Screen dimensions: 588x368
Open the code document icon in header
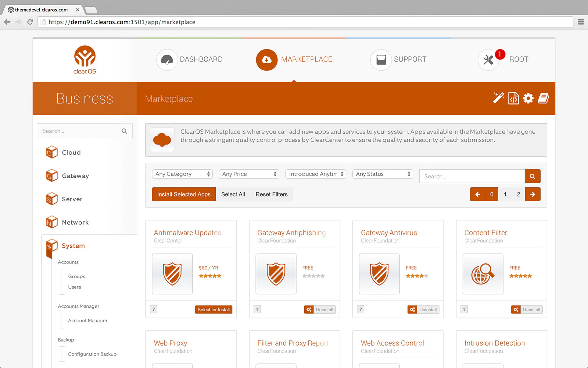pyautogui.click(x=513, y=98)
